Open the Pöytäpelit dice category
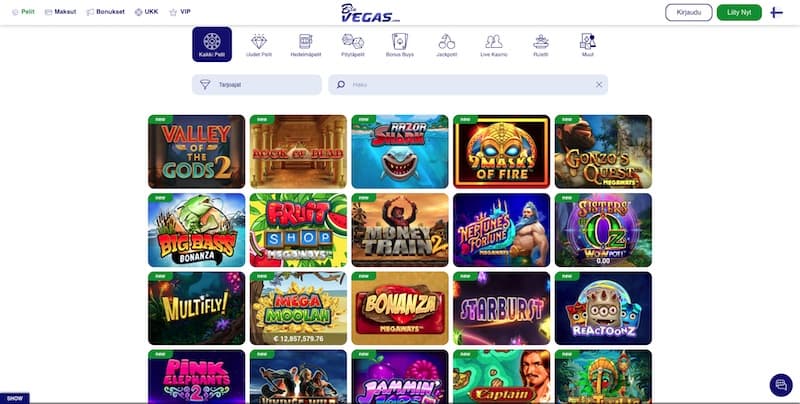Image resolution: width=800 pixels, height=404 pixels. coord(353,45)
